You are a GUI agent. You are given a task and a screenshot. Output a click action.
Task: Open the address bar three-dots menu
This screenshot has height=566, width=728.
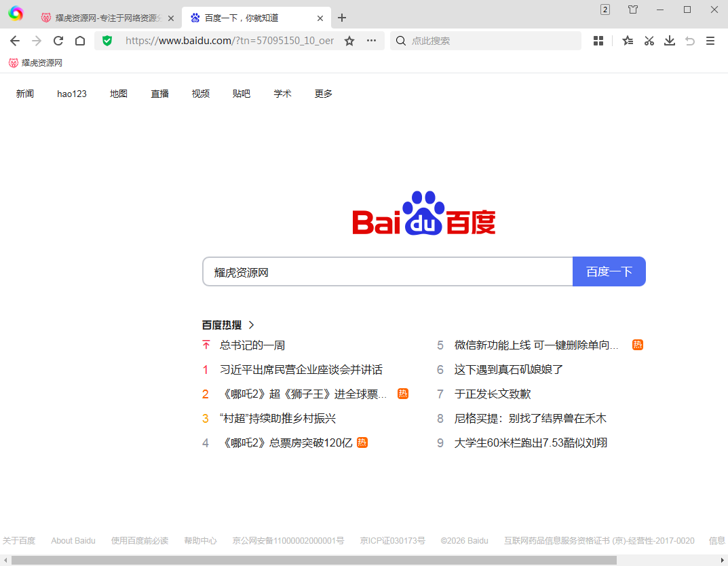(371, 41)
